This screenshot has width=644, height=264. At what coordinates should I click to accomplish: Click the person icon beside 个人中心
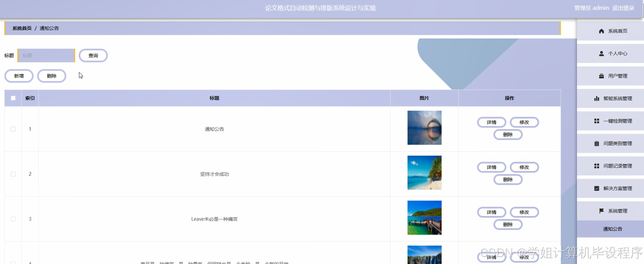tap(601, 54)
